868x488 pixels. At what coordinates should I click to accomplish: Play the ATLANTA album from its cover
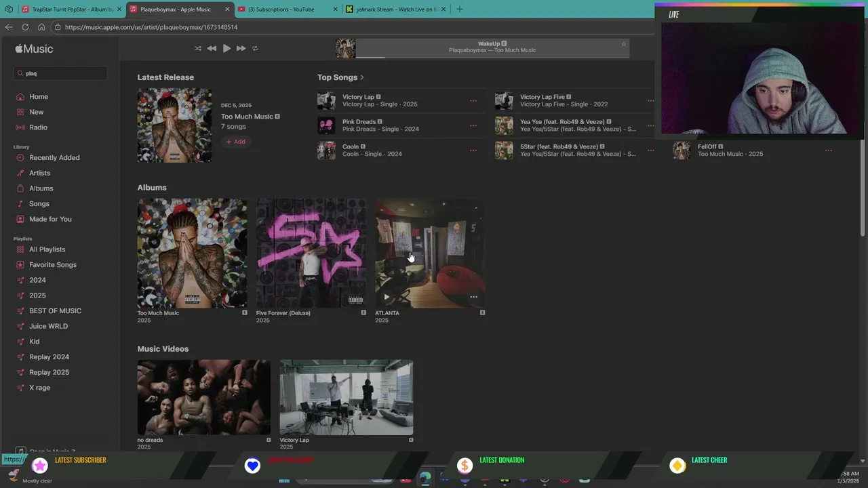point(387,297)
